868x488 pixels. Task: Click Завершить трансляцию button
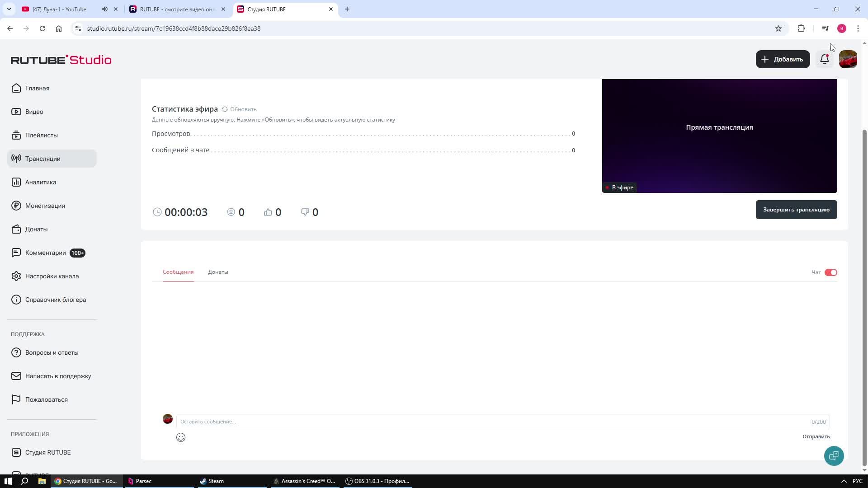click(x=796, y=210)
